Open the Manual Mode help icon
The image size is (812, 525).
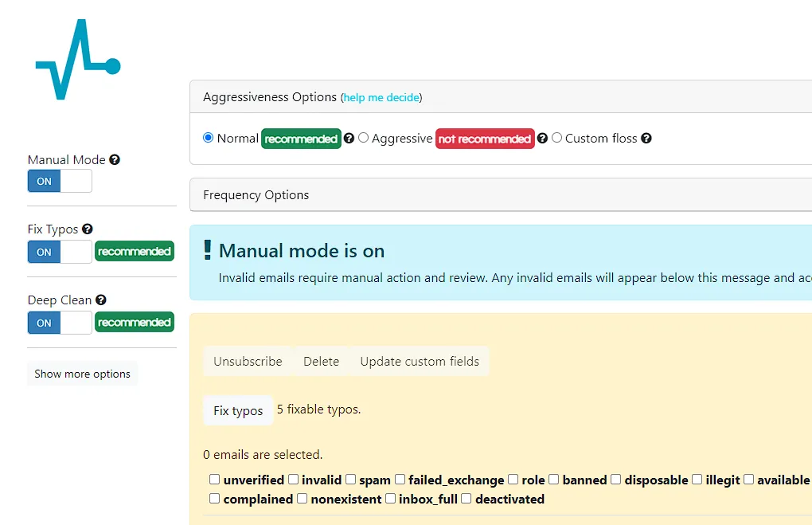click(x=115, y=159)
